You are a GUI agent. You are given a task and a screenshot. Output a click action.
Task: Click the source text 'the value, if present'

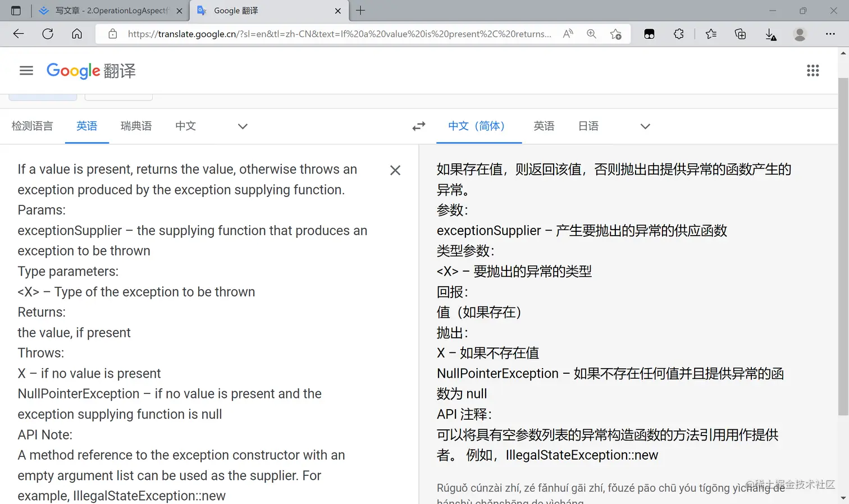click(74, 333)
